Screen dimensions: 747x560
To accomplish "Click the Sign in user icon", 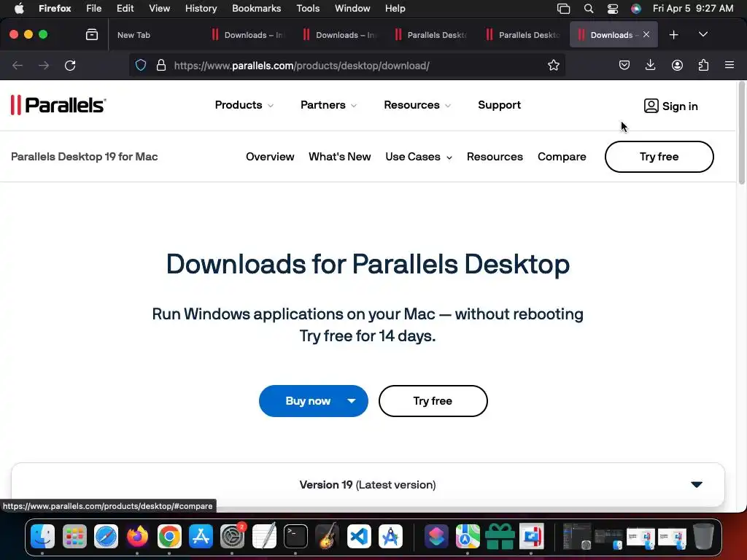I will pyautogui.click(x=651, y=106).
